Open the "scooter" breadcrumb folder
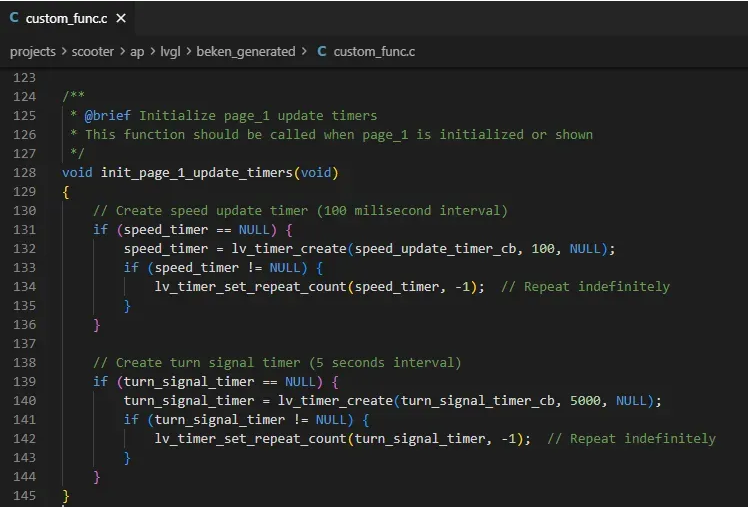 [x=95, y=51]
